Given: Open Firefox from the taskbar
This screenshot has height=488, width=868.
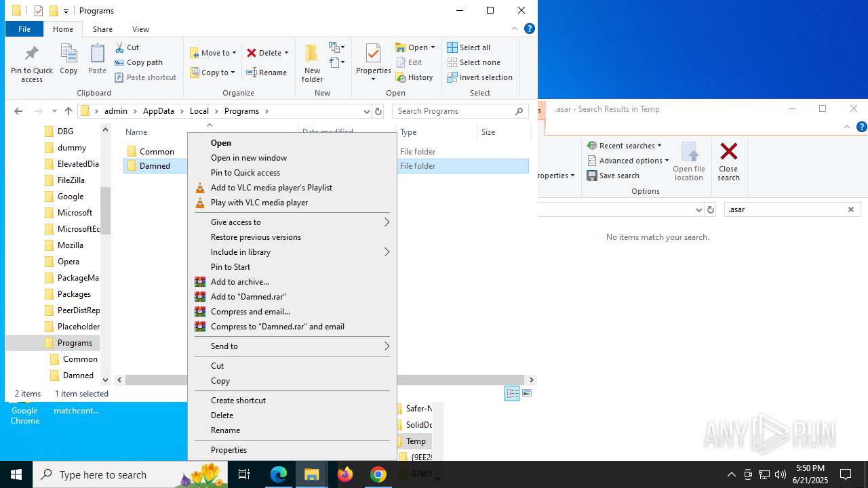Looking at the screenshot, I should pos(345,474).
